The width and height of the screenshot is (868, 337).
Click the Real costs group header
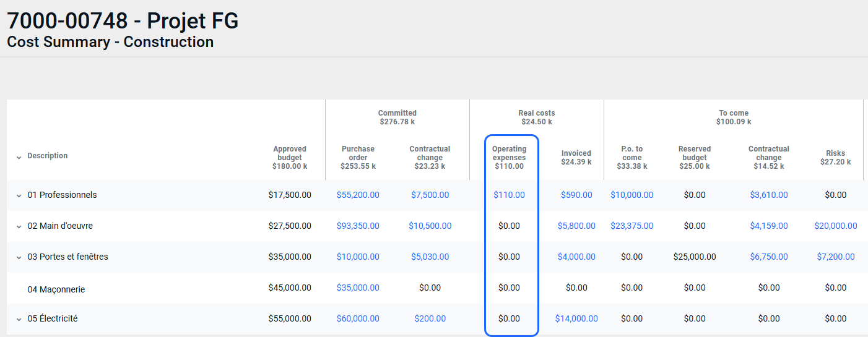point(537,117)
